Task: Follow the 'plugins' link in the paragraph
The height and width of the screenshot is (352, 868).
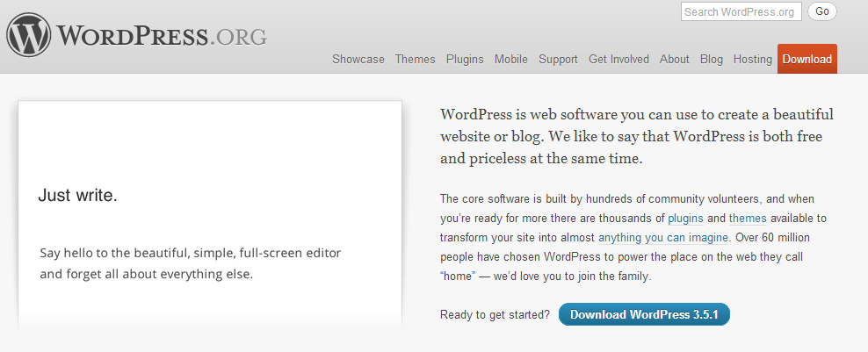Action: click(685, 218)
